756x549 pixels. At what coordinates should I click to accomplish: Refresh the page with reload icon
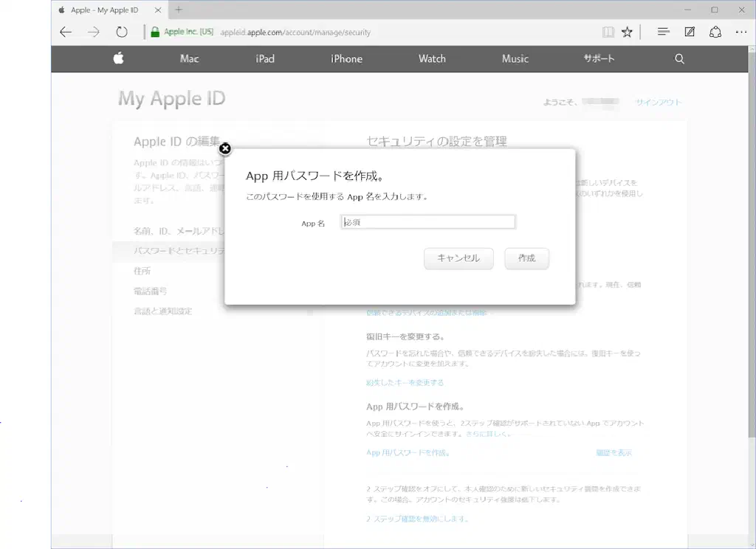pos(122,32)
